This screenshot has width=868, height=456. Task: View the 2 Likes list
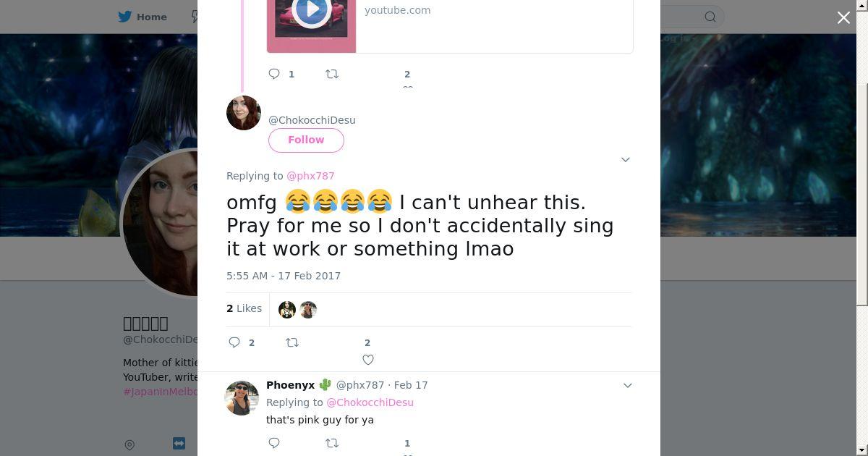click(x=244, y=308)
